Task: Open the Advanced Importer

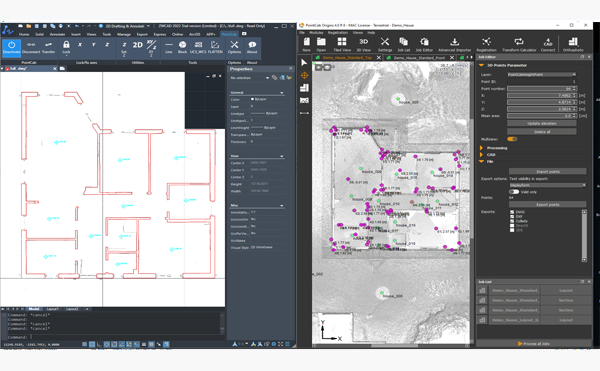Action: [455, 45]
